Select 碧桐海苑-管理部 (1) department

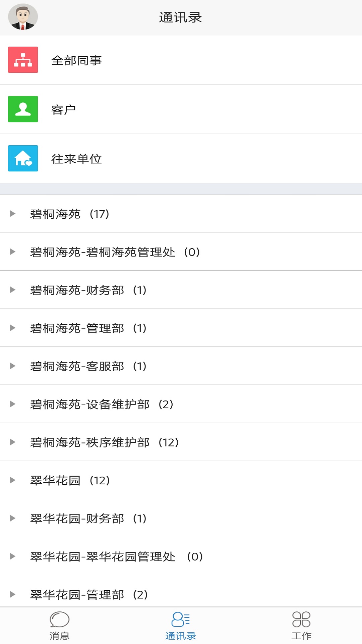(x=88, y=328)
